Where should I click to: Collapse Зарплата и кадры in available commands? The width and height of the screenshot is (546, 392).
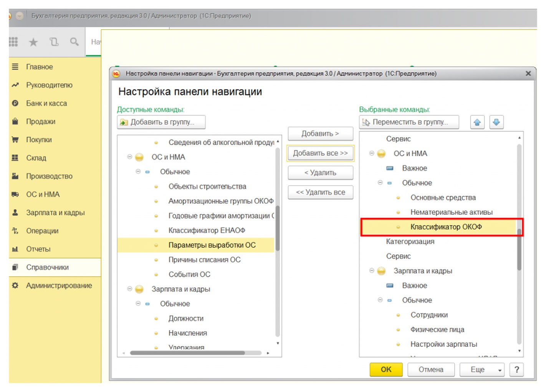(130, 289)
